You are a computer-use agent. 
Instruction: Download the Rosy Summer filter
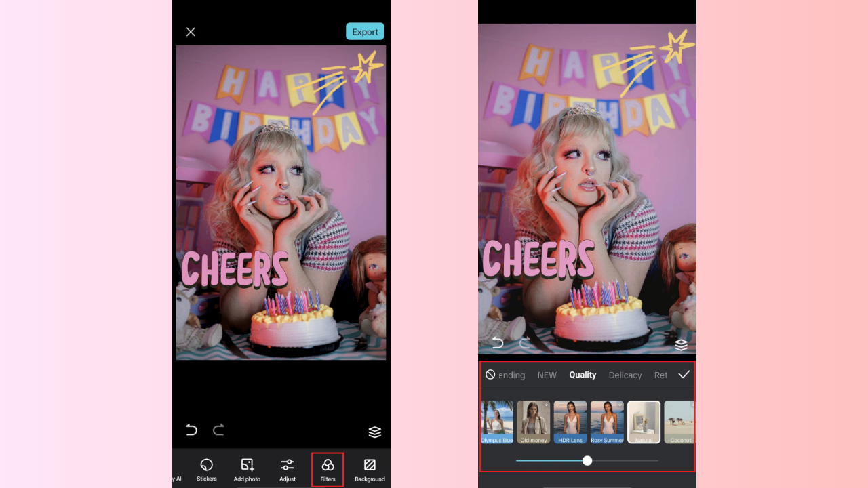[x=618, y=404]
